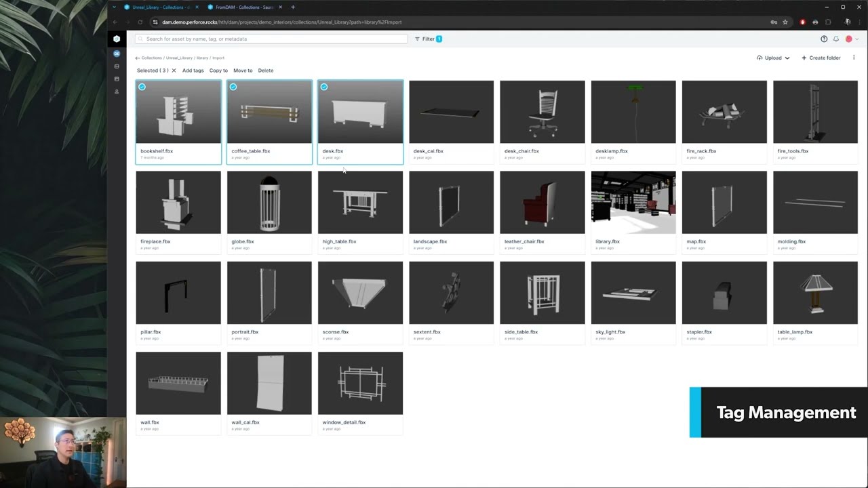Image resolution: width=868 pixels, height=488 pixels.
Task: Open the fireplace.fbx thumbnail
Action: (x=178, y=202)
